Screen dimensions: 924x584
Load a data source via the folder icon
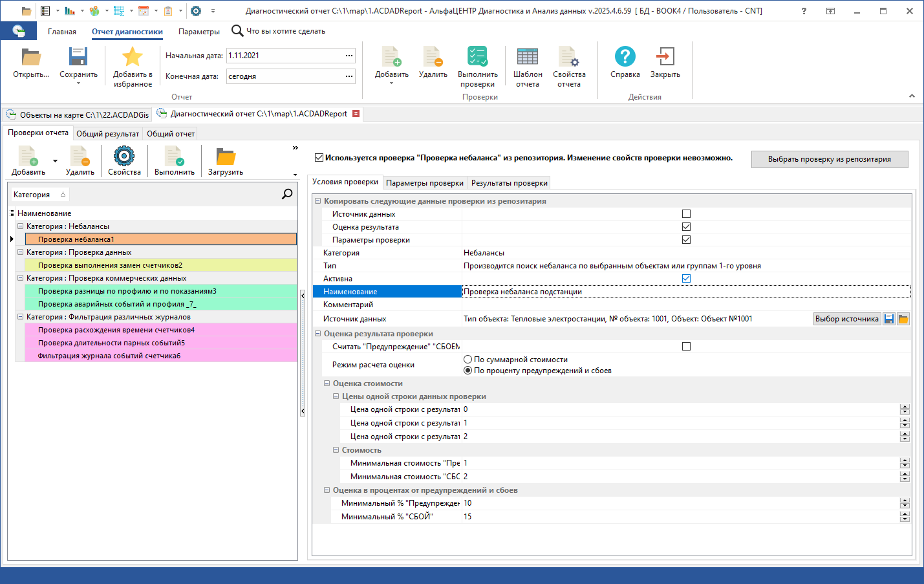coord(903,318)
